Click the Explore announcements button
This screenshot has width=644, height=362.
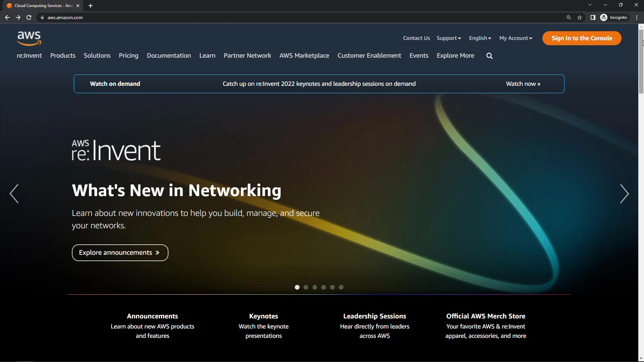[120, 253]
